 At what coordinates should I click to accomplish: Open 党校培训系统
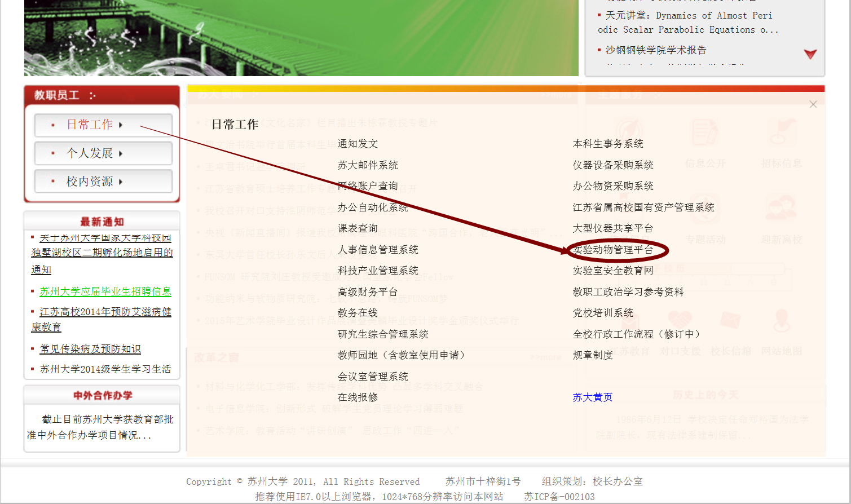(x=603, y=313)
